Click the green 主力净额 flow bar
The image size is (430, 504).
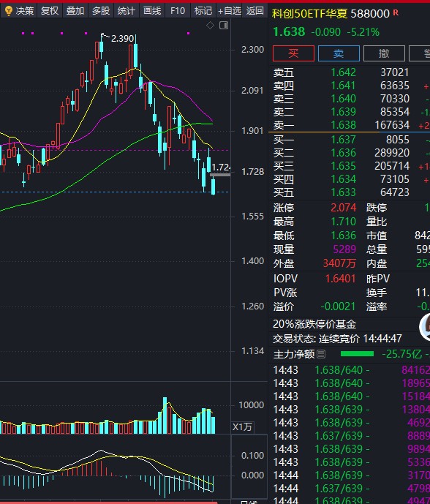pos(357,354)
